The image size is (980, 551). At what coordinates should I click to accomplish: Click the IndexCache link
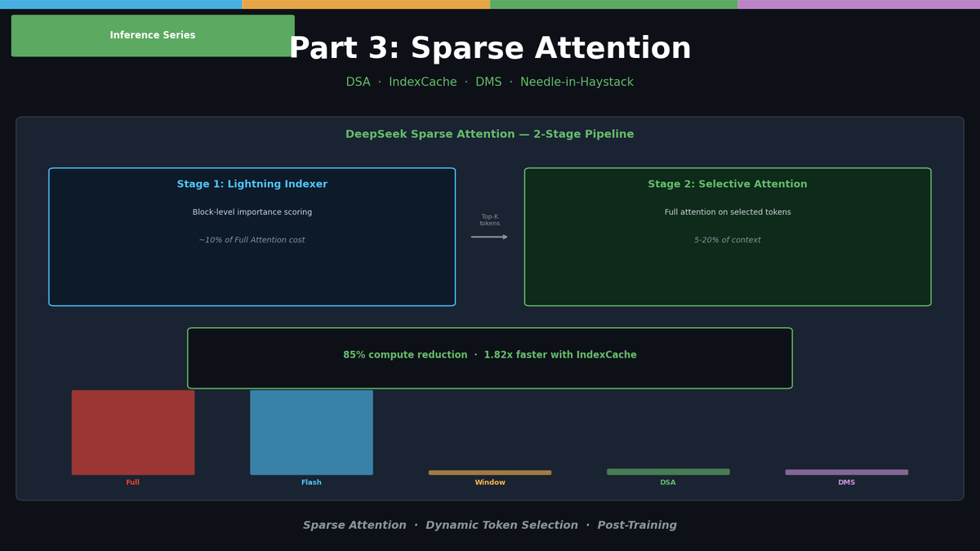pos(422,82)
